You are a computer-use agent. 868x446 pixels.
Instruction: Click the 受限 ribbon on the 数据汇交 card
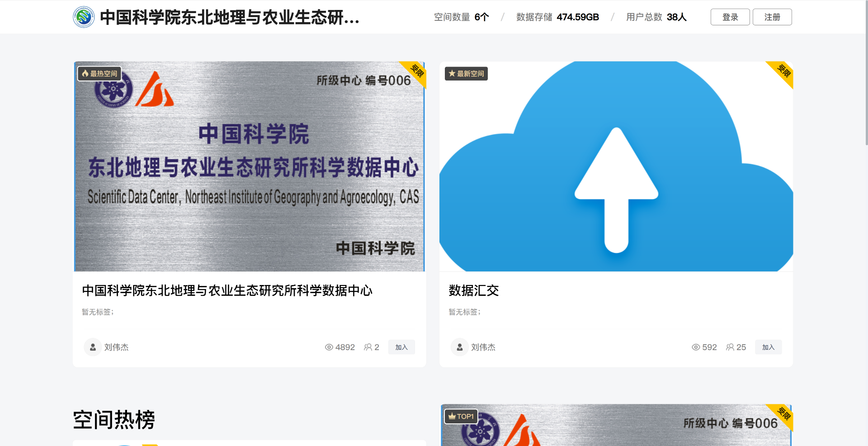pos(783,71)
